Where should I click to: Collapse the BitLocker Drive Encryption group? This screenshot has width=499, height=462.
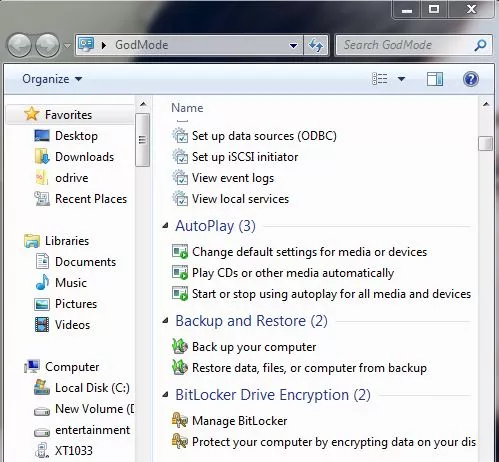pos(165,395)
